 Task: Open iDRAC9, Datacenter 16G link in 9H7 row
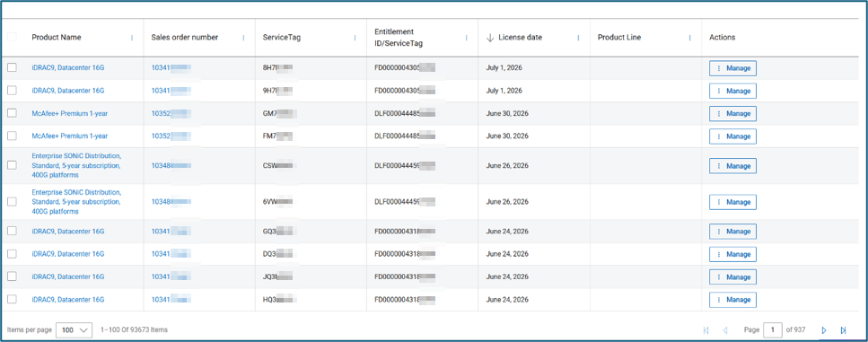pos(68,90)
